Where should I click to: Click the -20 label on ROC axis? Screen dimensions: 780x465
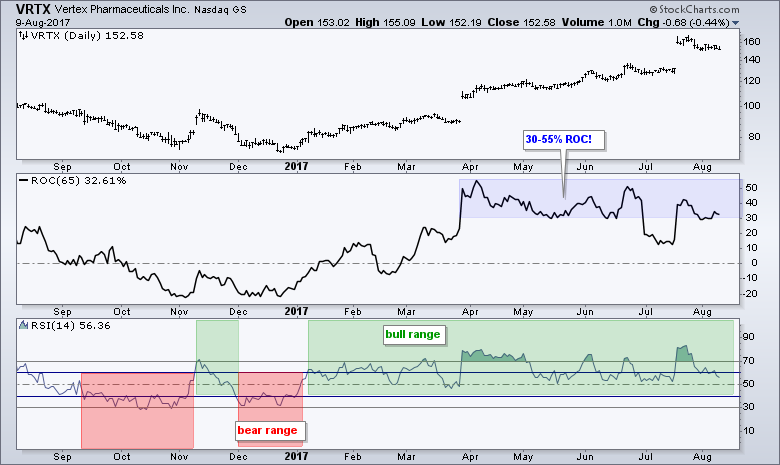click(x=751, y=293)
